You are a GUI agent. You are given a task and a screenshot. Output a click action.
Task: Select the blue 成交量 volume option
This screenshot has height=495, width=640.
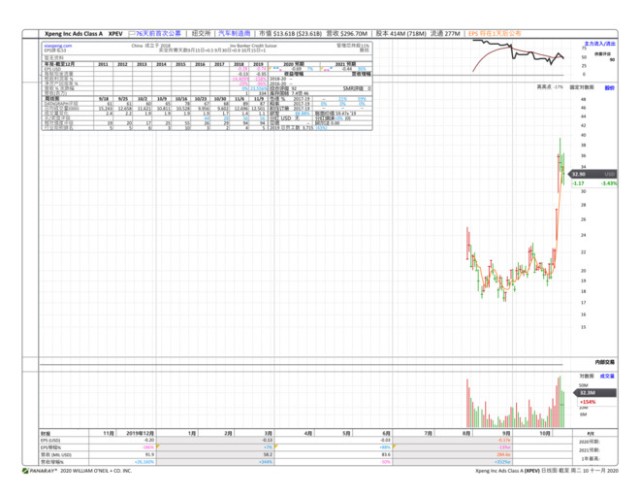[607, 376]
